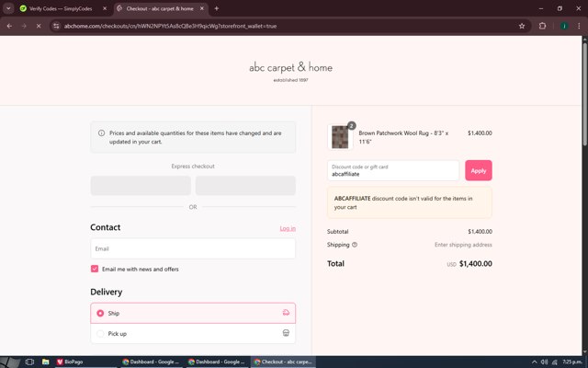The image size is (588, 368).
Task: Click the Delivery heading
Action: tap(107, 292)
